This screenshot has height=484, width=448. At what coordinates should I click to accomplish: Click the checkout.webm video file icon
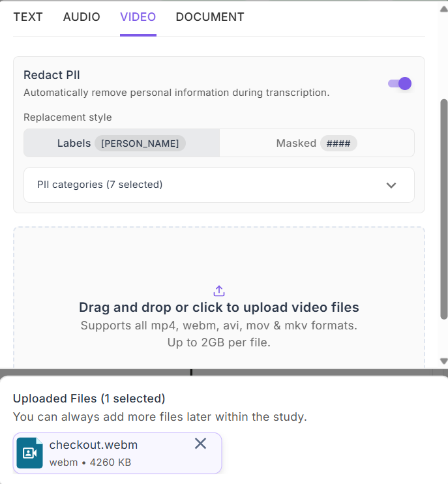coord(29,453)
